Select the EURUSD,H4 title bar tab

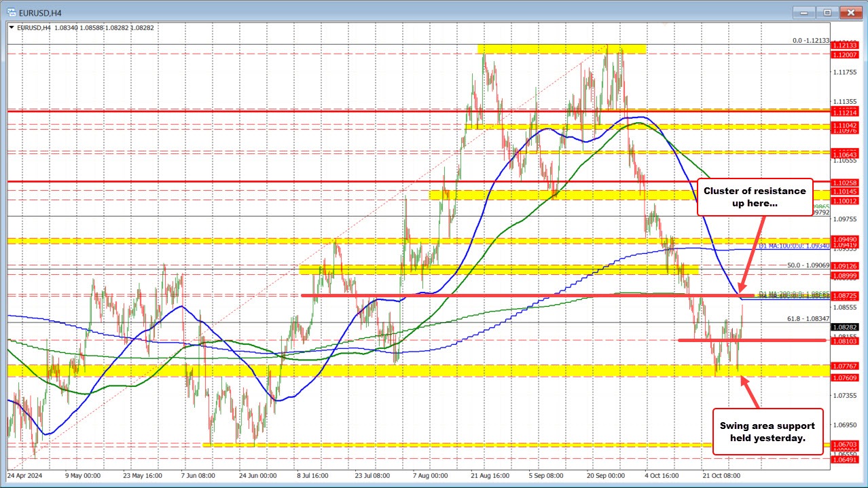[41, 12]
